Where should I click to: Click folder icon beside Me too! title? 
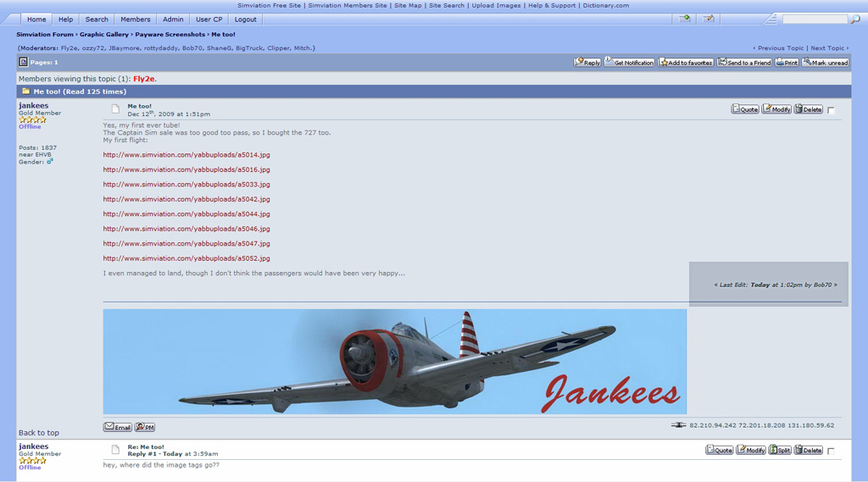[x=26, y=91]
